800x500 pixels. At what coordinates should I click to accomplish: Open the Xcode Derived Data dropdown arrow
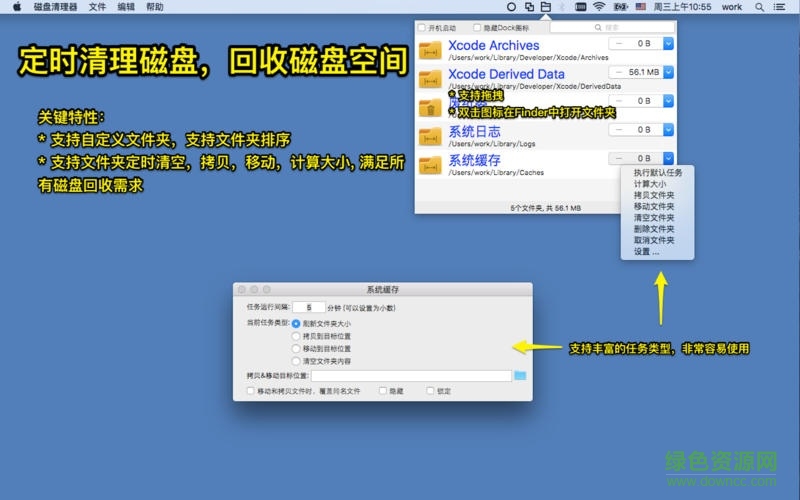click(x=668, y=73)
